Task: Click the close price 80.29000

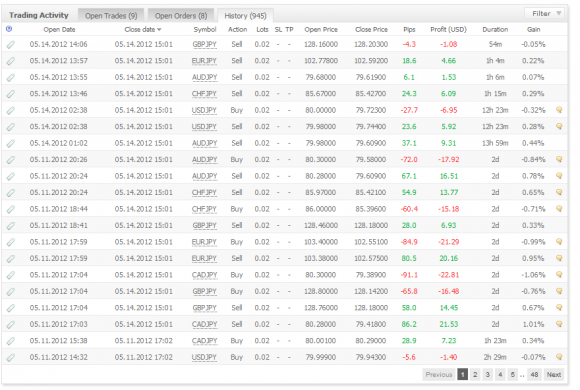Action: (x=371, y=341)
